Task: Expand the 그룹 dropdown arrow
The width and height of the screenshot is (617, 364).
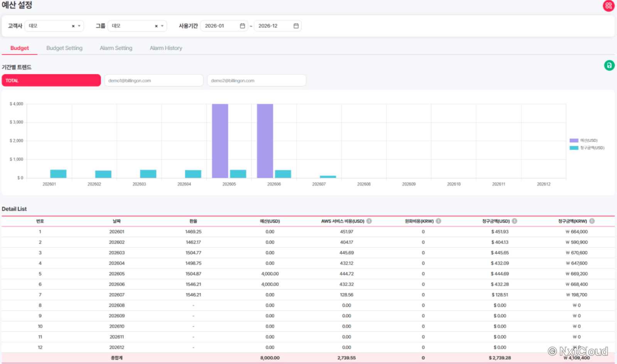Action: [x=162, y=26]
